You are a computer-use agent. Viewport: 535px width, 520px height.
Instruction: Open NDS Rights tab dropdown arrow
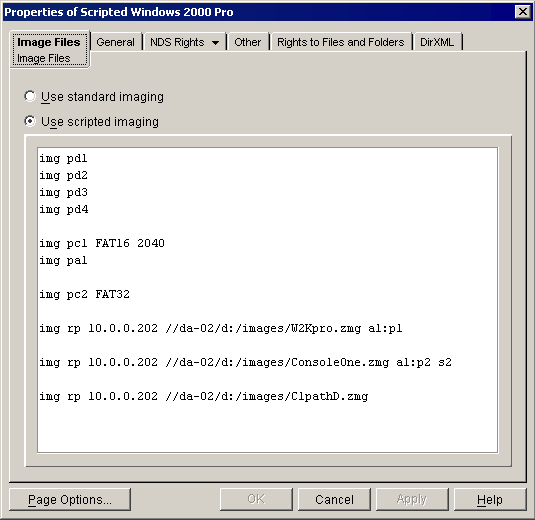[x=215, y=43]
